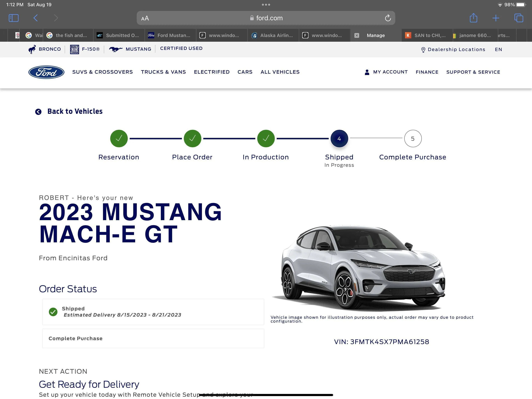Click the Order Status heading

[x=68, y=289]
